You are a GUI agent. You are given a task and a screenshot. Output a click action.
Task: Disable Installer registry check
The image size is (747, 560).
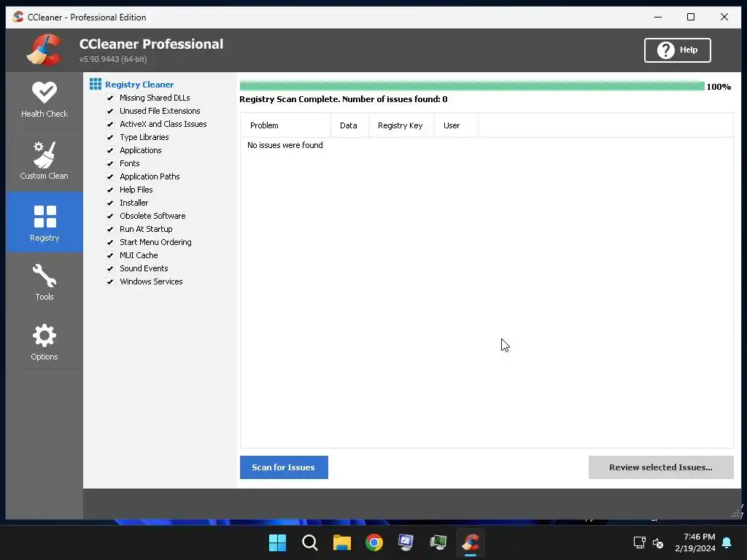click(110, 203)
